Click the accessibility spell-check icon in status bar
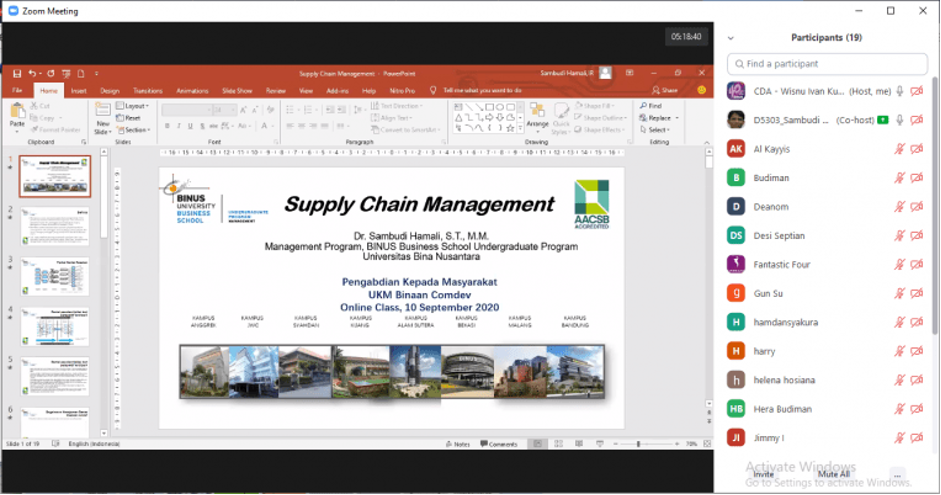 coord(55,444)
